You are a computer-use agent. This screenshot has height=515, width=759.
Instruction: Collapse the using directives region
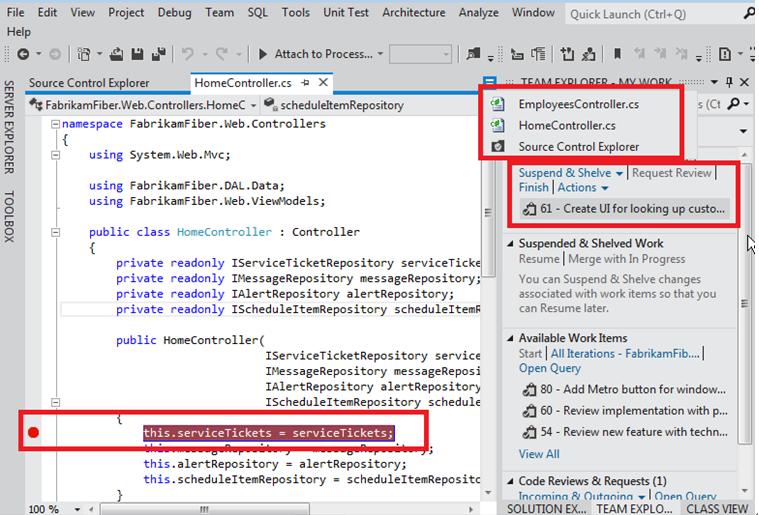point(56,155)
